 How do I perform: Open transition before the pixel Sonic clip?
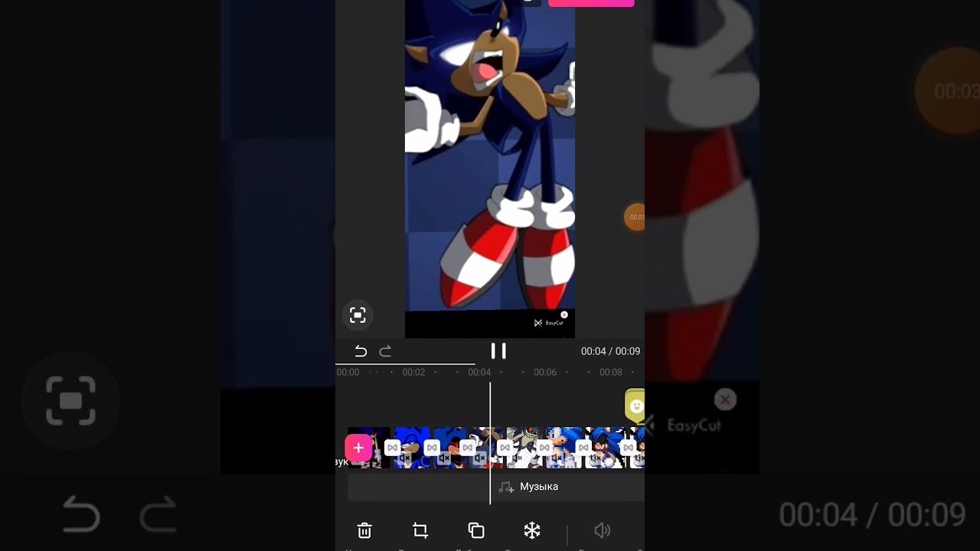544,448
